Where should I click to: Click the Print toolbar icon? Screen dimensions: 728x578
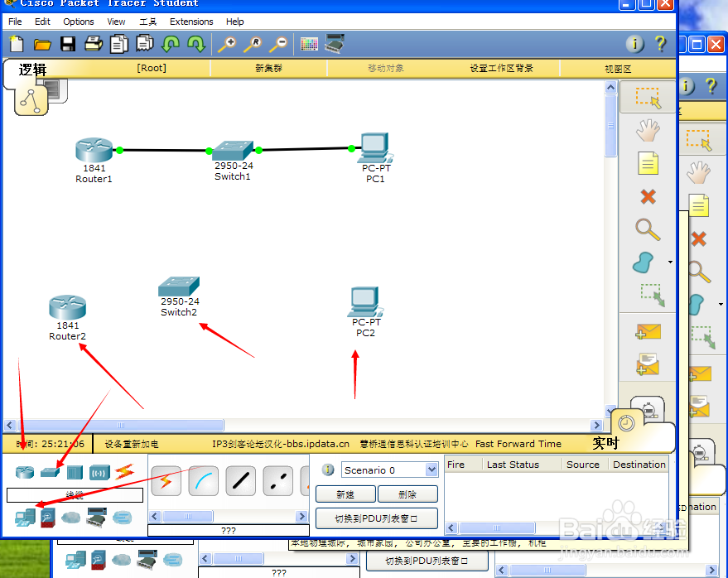(x=94, y=44)
